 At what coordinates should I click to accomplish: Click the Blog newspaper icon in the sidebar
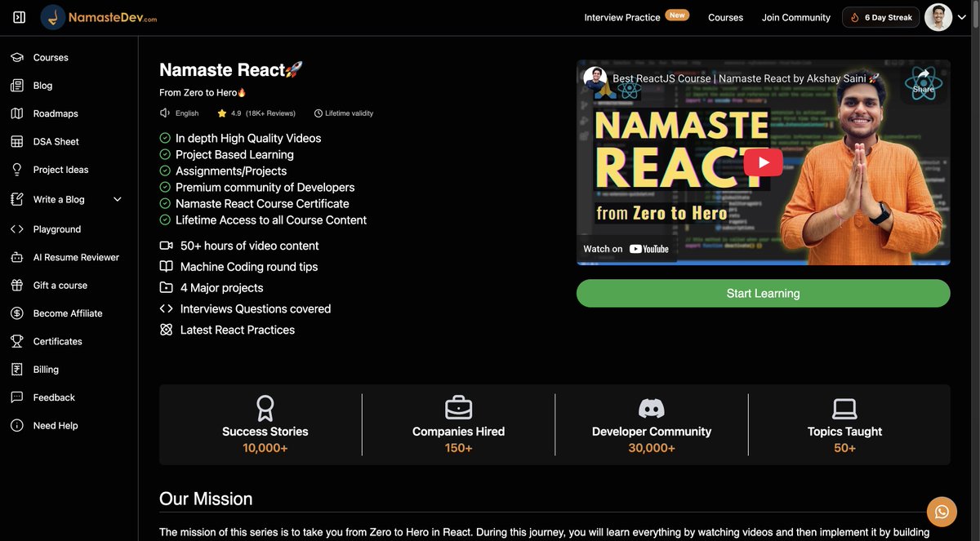pyautogui.click(x=17, y=86)
